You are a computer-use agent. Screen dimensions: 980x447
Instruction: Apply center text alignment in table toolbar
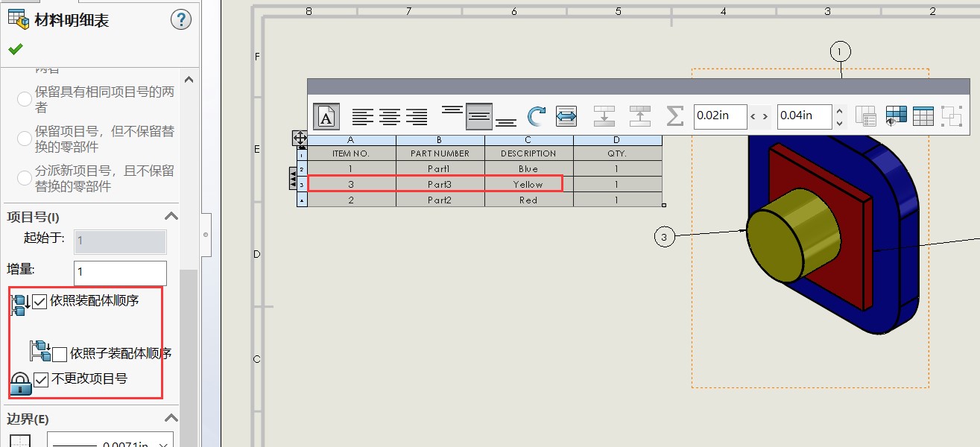[x=390, y=117]
